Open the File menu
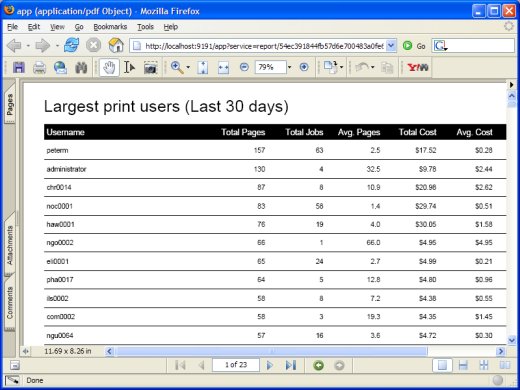The height and width of the screenshot is (390, 520). click(x=12, y=27)
